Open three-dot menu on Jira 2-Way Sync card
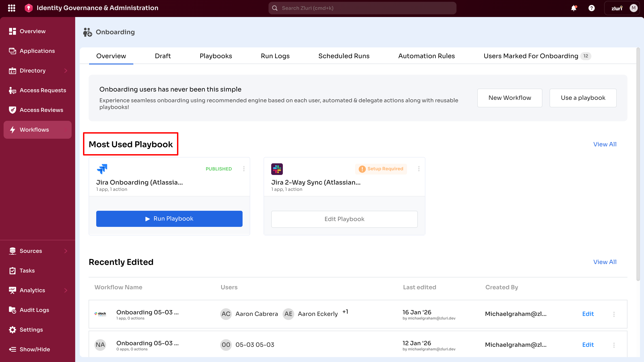Image resolution: width=644 pixels, height=362 pixels. click(x=419, y=169)
